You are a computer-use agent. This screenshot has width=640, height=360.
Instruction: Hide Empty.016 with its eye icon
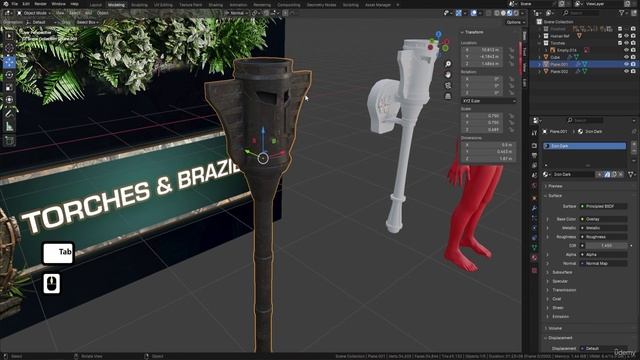pos(627,50)
